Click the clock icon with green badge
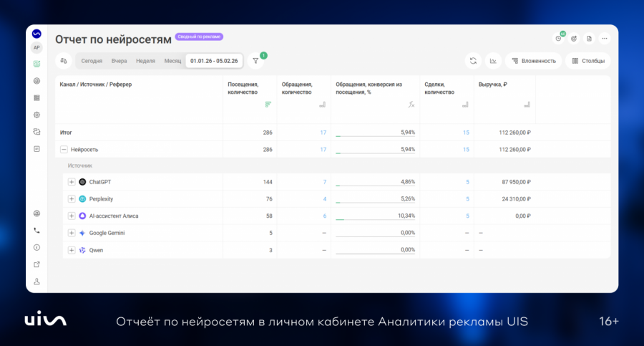Viewport: 644px width, 346px height. click(x=559, y=38)
